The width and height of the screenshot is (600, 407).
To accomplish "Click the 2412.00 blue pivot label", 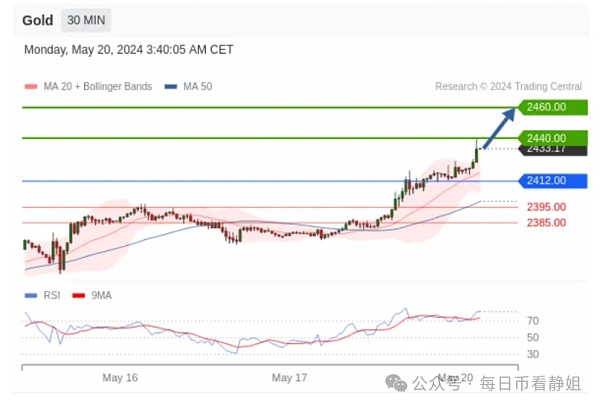I will point(546,181).
